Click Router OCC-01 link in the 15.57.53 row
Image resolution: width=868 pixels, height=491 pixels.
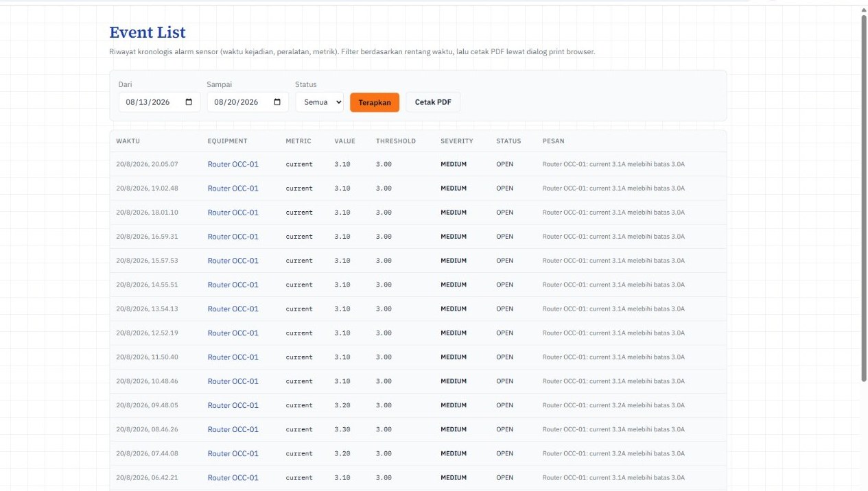[x=233, y=261]
